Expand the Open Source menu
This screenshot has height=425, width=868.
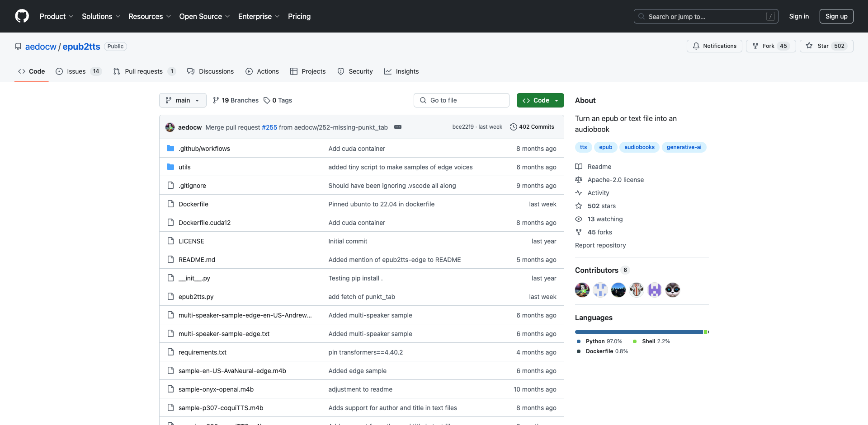204,16
